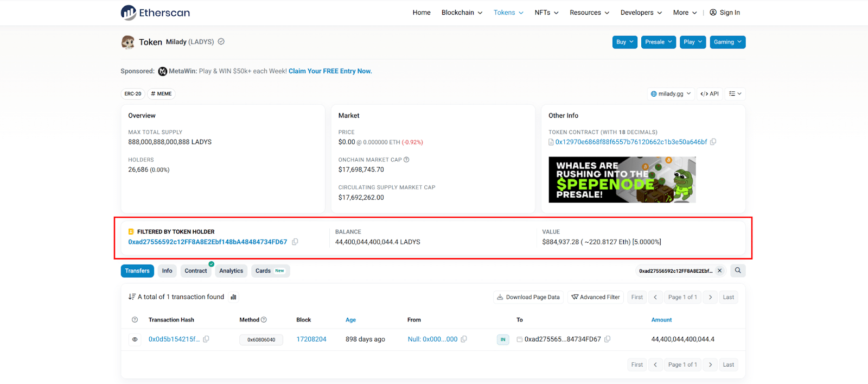
Task: Select the Transfers tab
Action: pos(137,270)
